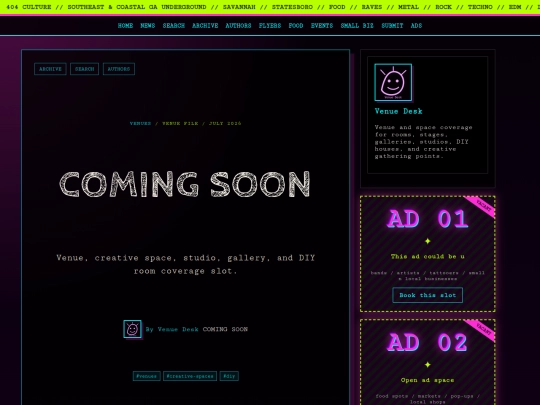540x405 pixels.
Task: Click the large Venue Desk sidebar avatar
Action: pyautogui.click(x=393, y=82)
